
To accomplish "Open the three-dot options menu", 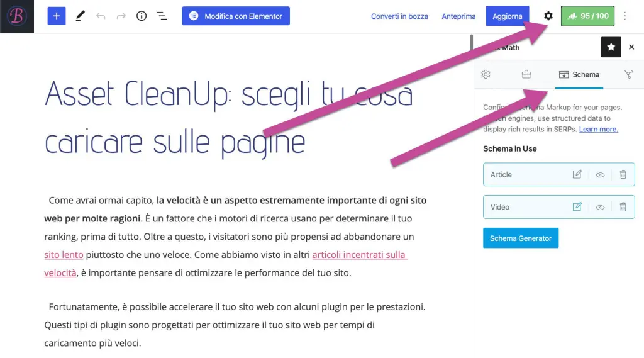I will (x=625, y=16).
